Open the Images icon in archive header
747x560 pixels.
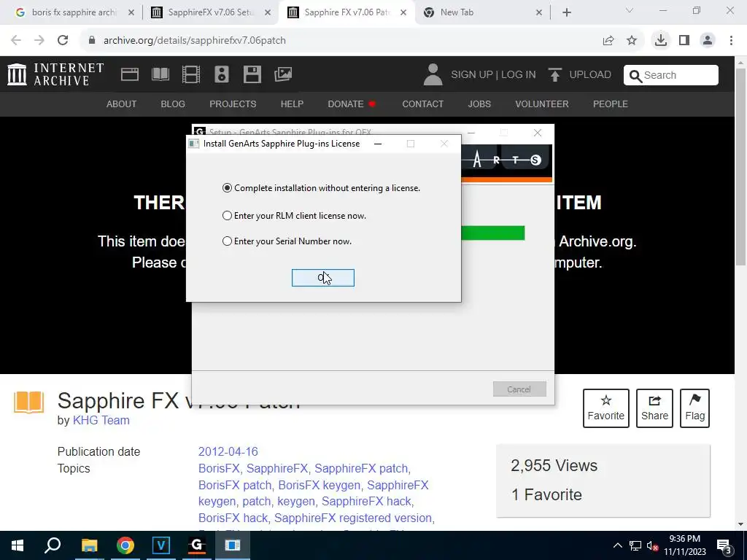[283, 74]
